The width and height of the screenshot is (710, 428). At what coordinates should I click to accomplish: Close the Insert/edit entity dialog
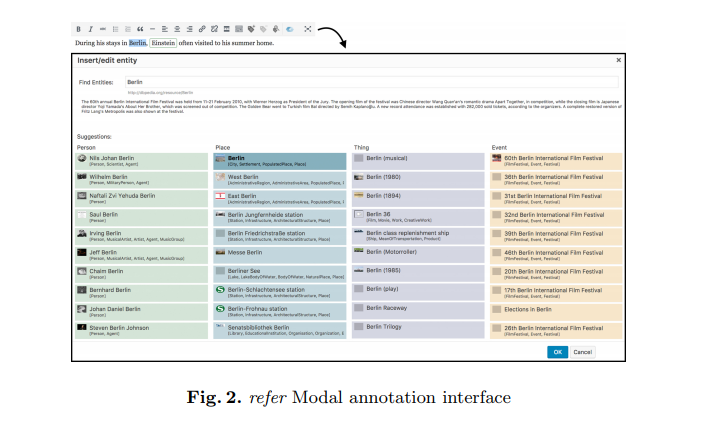click(x=619, y=60)
